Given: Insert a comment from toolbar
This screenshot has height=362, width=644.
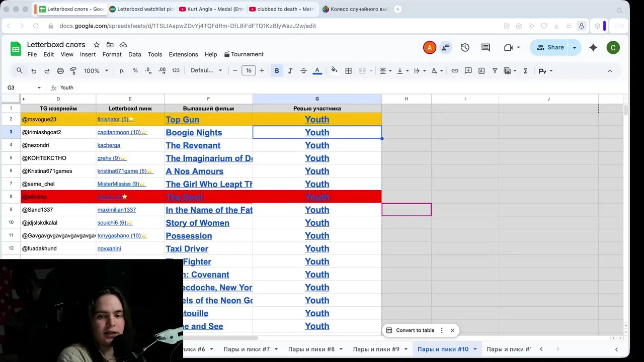Looking at the screenshot, I should [x=468, y=71].
